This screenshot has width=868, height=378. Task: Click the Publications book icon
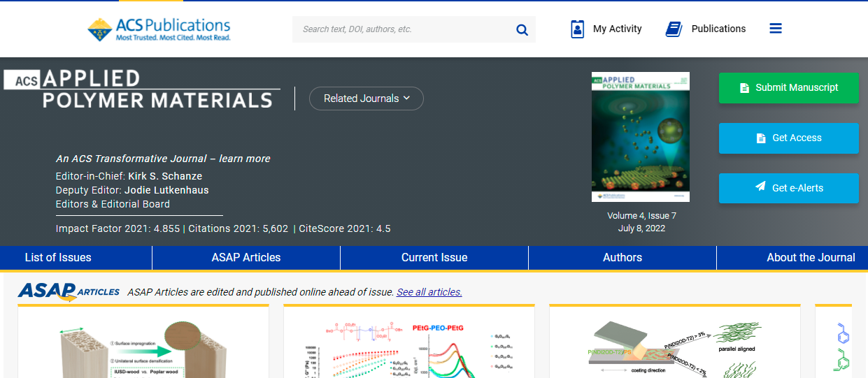point(673,29)
